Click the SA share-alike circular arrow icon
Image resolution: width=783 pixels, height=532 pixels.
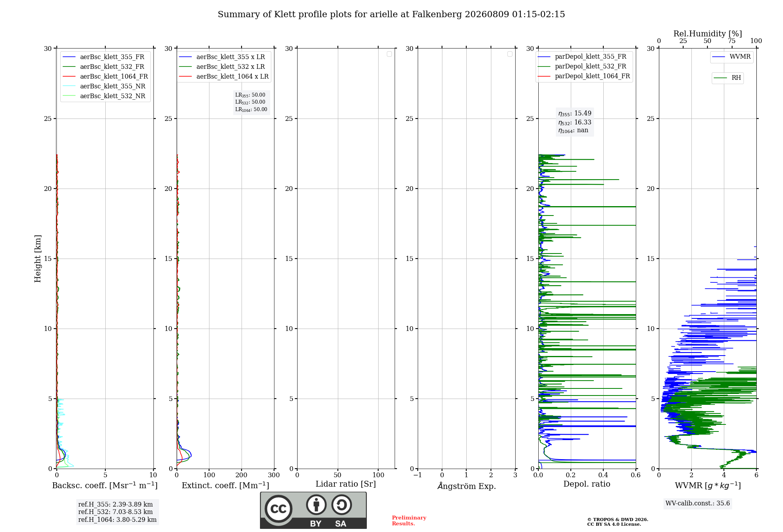tap(341, 505)
